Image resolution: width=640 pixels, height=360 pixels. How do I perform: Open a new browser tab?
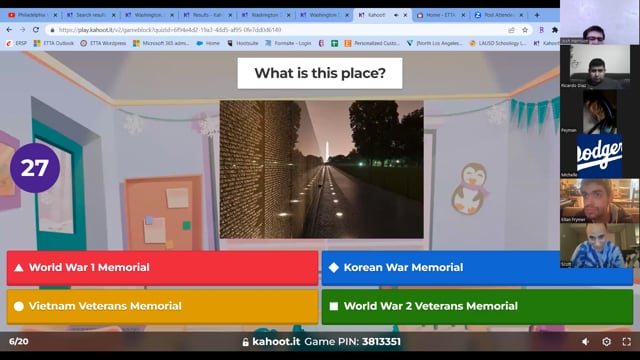pyautogui.click(x=537, y=15)
